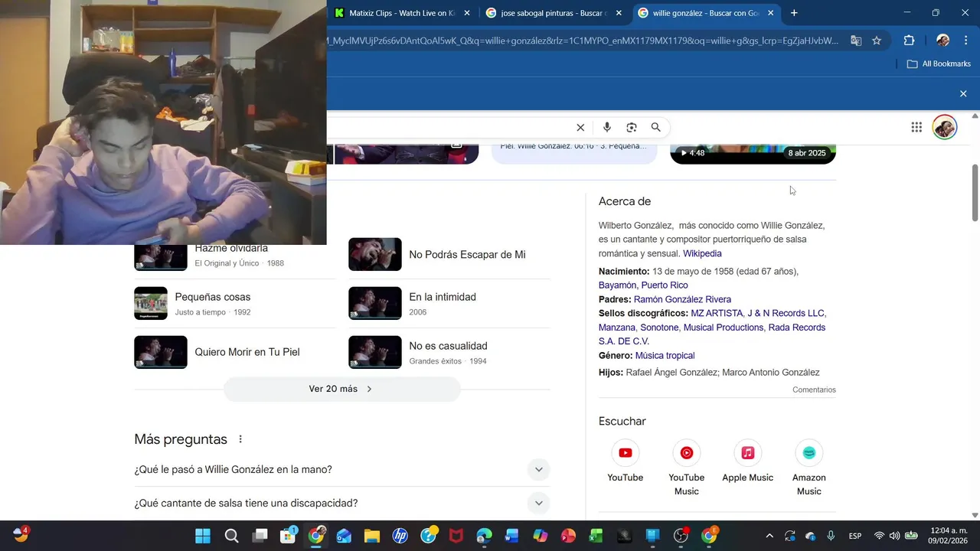Viewport: 980px width, 551px height.
Task: Click the page vertical scrollbar thumb
Action: pyautogui.click(x=975, y=191)
